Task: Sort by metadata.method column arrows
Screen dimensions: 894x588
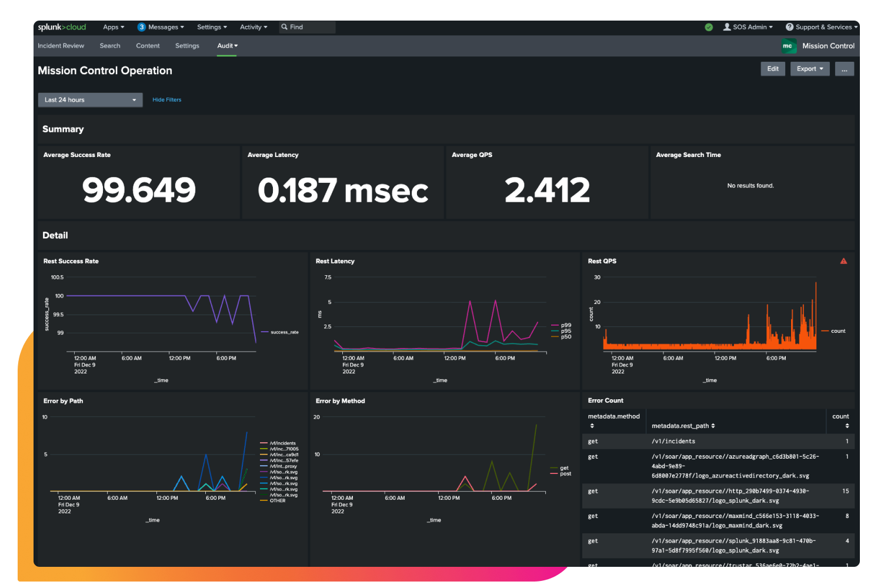Action: 592,426
